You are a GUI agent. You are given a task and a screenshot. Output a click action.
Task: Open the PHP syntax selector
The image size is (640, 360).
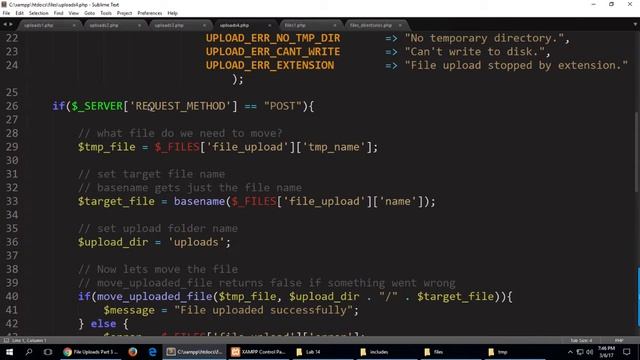tap(619, 340)
